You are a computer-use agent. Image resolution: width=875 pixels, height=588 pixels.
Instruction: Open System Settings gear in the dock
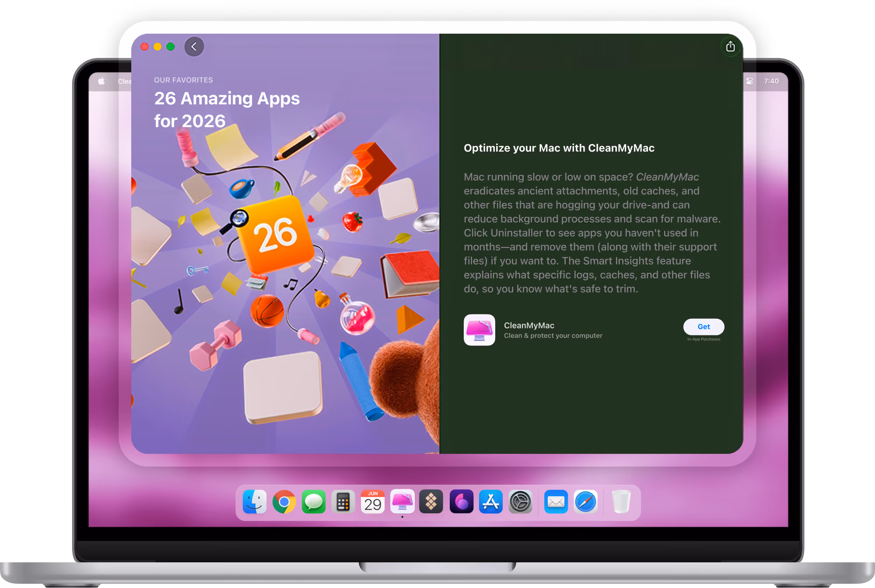pyautogui.click(x=520, y=502)
